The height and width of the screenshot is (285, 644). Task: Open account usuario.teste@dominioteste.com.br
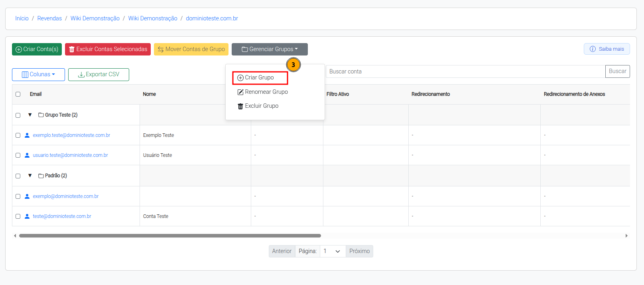coord(70,155)
